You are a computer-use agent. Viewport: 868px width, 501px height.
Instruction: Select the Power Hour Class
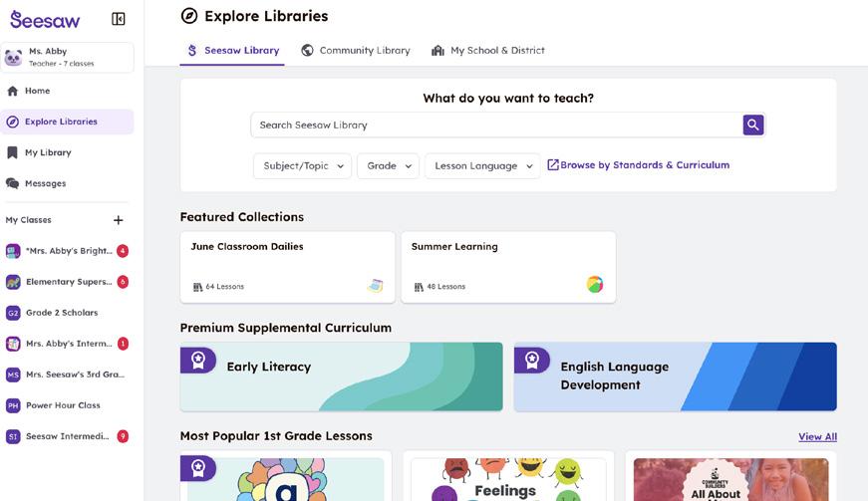coord(67,406)
